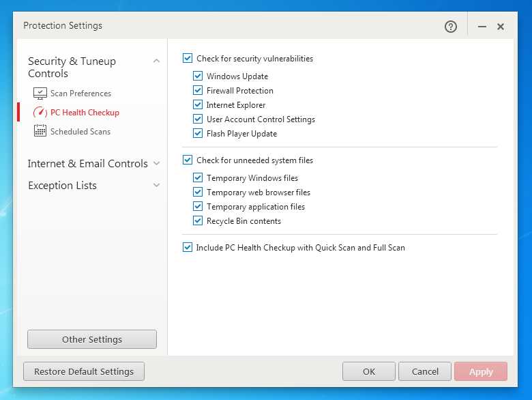This screenshot has height=400, width=532.
Task: Click the Scheduled Scans calendar icon
Action: (x=40, y=132)
